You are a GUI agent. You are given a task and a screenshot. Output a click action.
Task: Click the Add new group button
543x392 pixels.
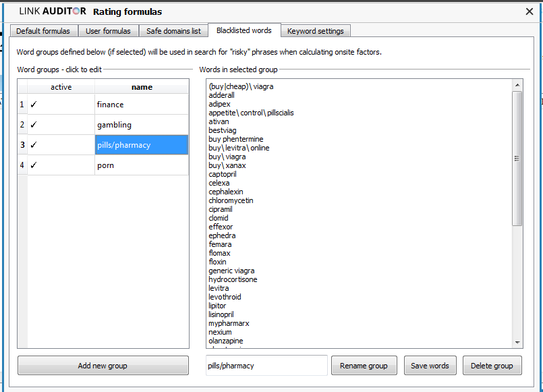(x=103, y=366)
